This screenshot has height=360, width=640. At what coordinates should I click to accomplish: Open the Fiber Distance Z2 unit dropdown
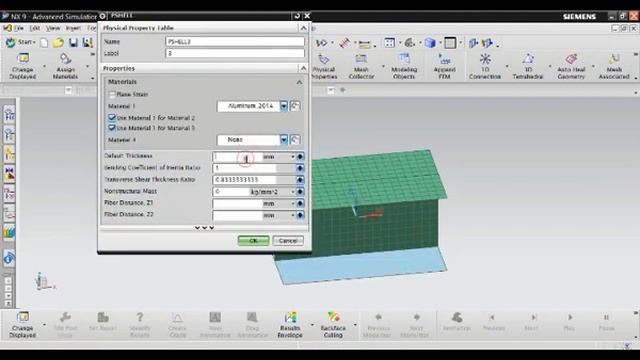coord(293,215)
